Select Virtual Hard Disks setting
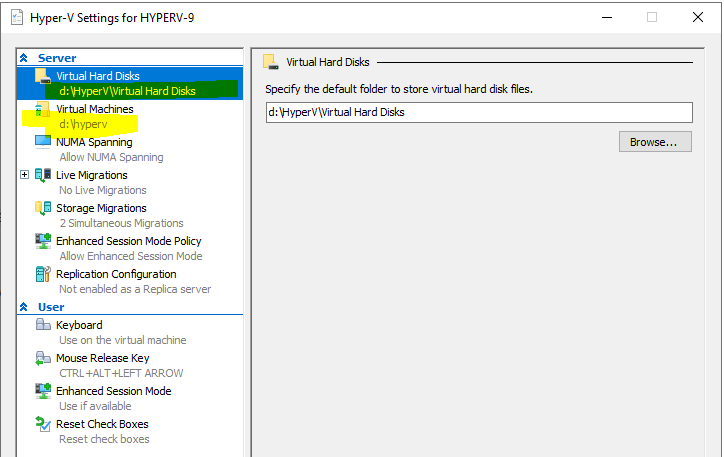Viewport: 724px width, 457px height. [x=98, y=76]
